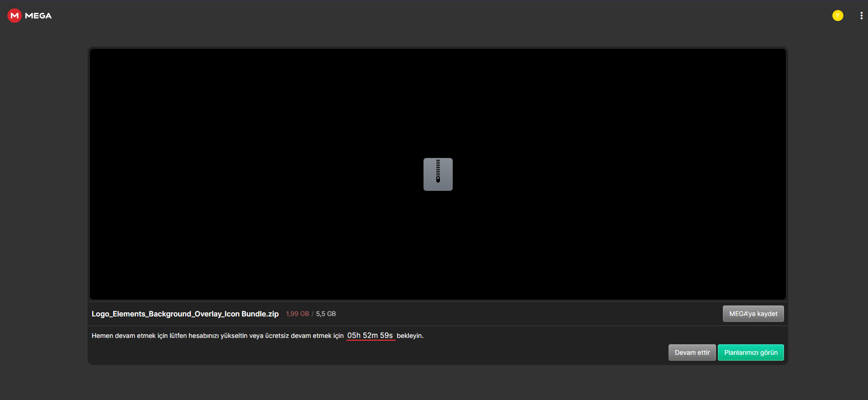
Task: Click the 5,5 GB total size text
Action: pyautogui.click(x=326, y=314)
